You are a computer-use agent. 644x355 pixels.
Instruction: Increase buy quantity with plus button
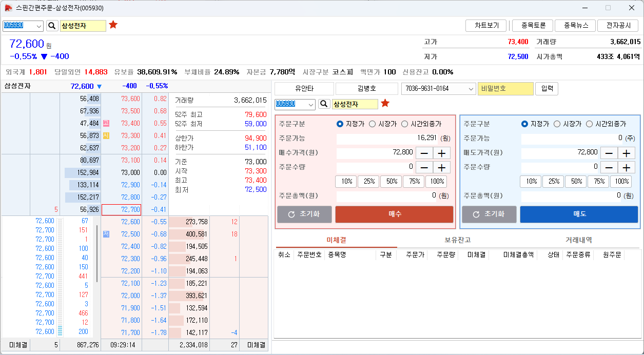pos(442,167)
